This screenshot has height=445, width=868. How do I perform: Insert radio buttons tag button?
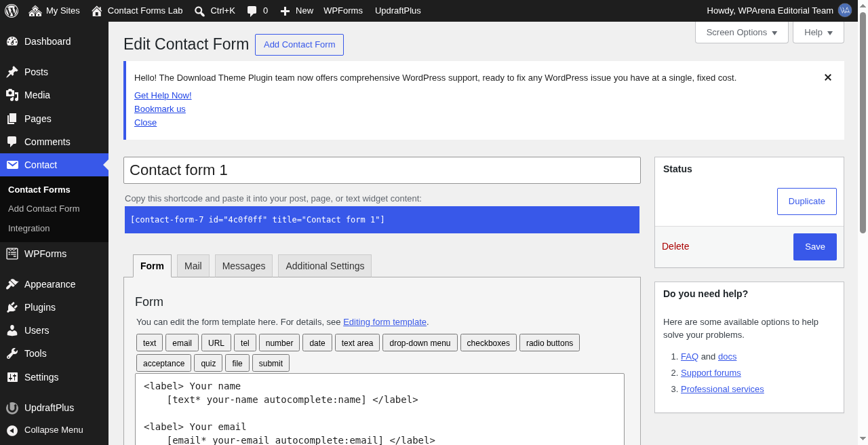pyautogui.click(x=549, y=343)
